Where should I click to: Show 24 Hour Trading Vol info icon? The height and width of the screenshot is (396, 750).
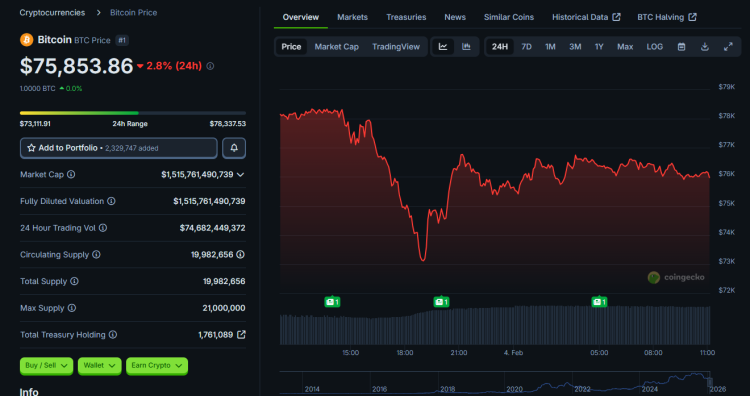(103, 228)
